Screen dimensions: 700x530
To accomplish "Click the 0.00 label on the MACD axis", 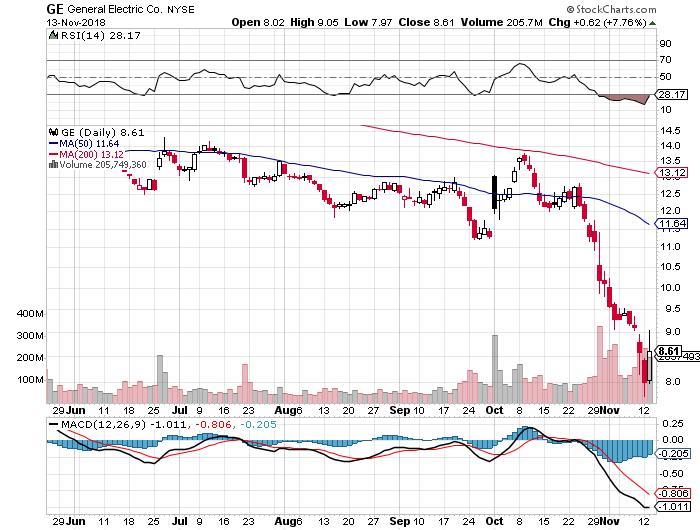I will pos(673,440).
